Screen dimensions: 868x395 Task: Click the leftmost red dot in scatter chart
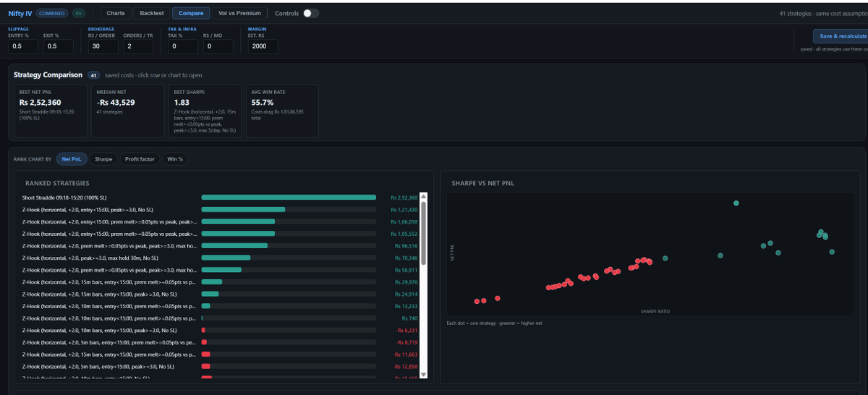click(x=477, y=301)
